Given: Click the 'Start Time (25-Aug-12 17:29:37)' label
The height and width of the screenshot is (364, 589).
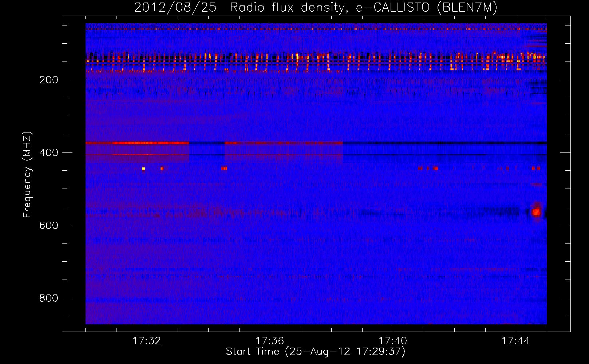Looking at the screenshot, I should (x=316, y=352).
